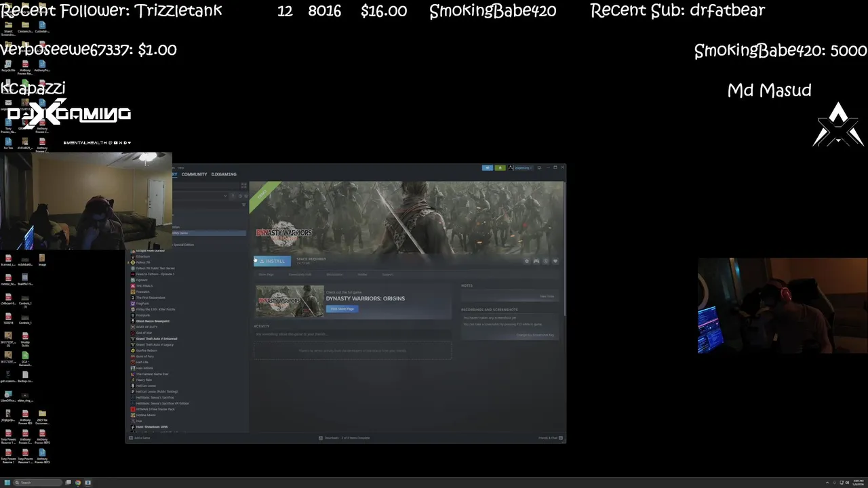Select Fallout 76 Public Test Server entry
Image resolution: width=868 pixels, height=488 pixels.
155,268
